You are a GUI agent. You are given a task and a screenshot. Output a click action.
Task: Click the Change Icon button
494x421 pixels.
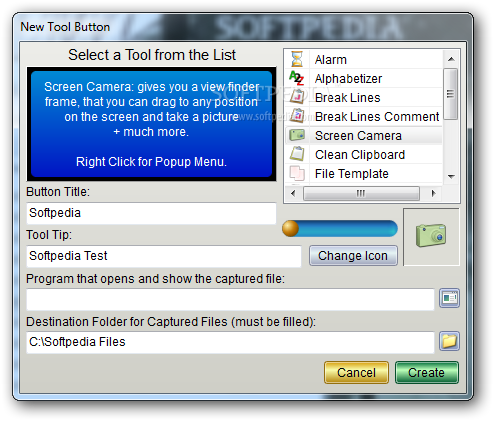[353, 256]
